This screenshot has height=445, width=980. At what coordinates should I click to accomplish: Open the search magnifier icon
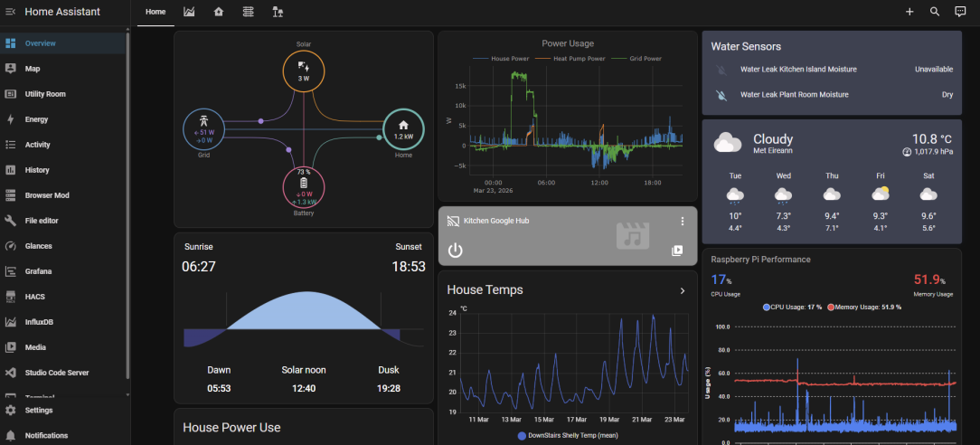[x=935, y=12]
